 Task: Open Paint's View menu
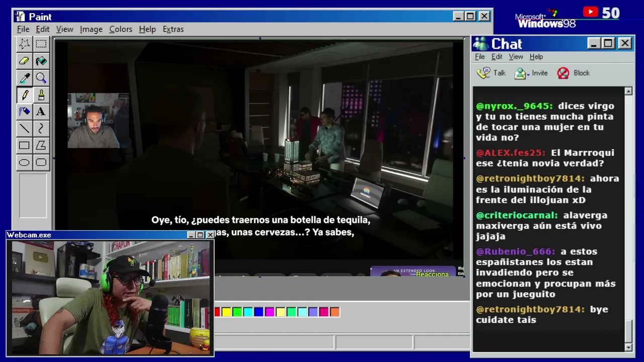(65, 29)
